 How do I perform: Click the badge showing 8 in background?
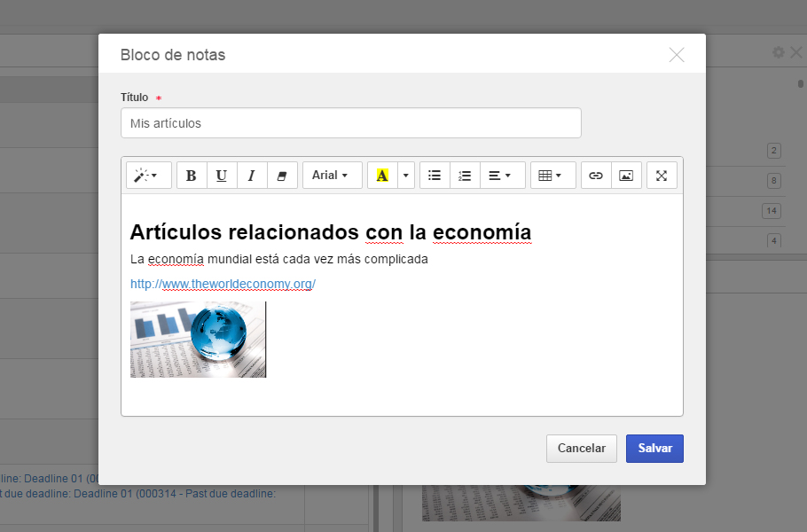773,181
